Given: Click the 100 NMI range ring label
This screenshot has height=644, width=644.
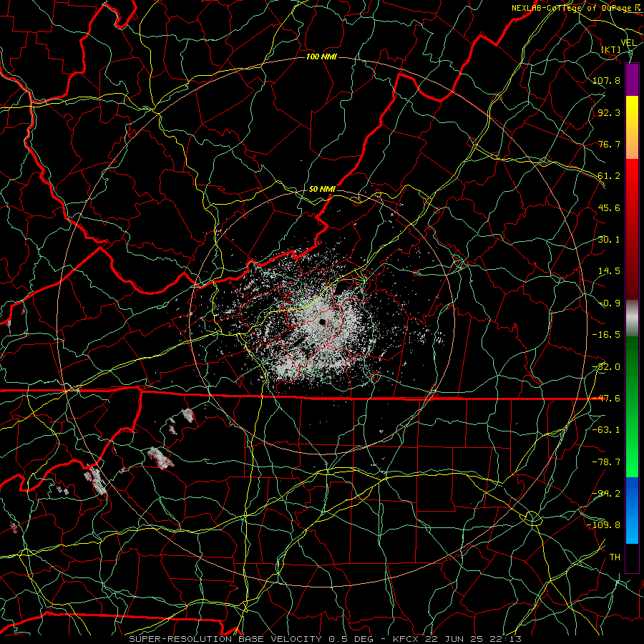Looking at the screenshot, I should coord(321,57).
